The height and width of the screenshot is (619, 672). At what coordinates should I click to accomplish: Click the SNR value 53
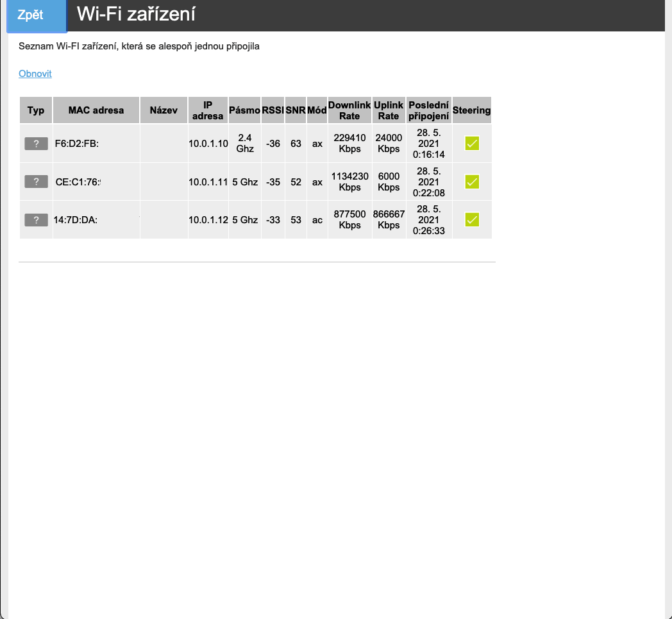pos(296,220)
